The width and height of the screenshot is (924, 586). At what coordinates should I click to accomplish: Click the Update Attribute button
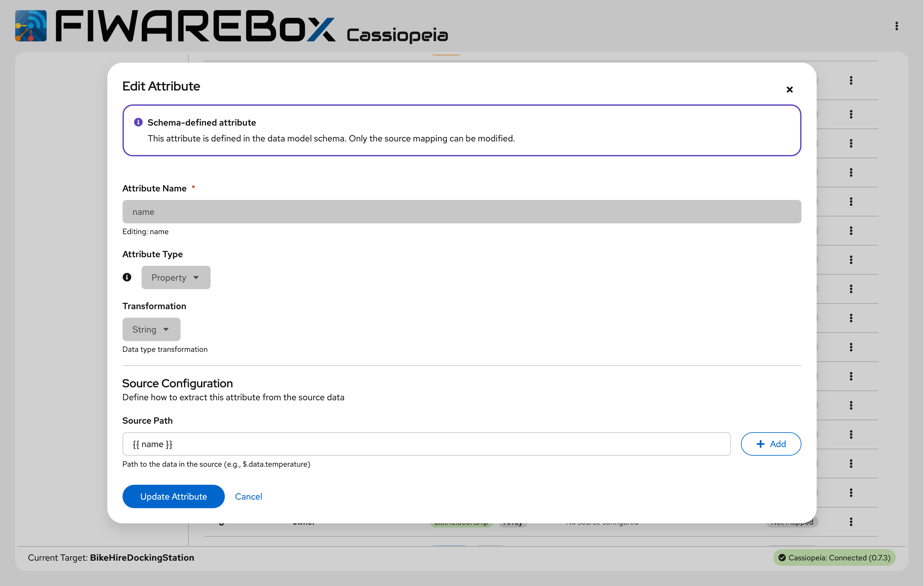coord(174,496)
